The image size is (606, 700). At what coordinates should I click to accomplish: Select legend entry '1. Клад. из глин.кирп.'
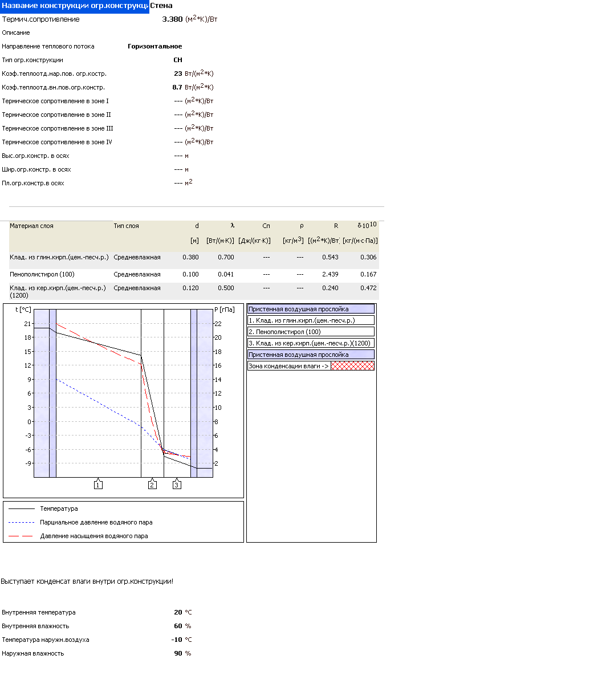pyautogui.click(x=311, y=320)
